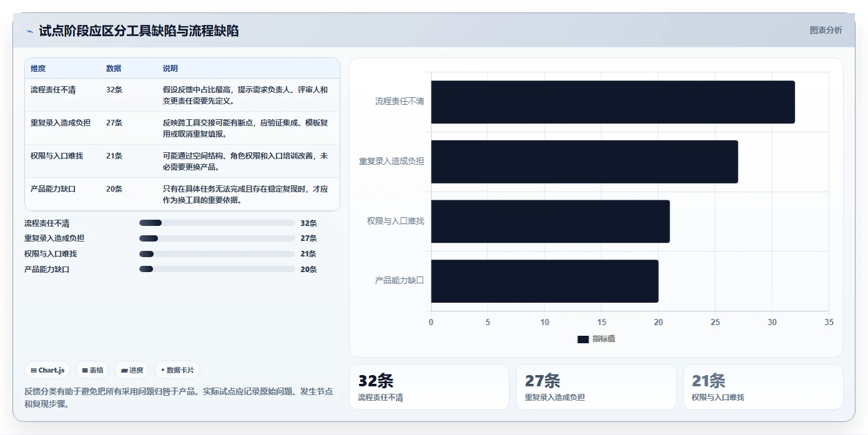Select the Chart.js chip
Viewport: 868px width, 435px height.
(x=48, y=370)
